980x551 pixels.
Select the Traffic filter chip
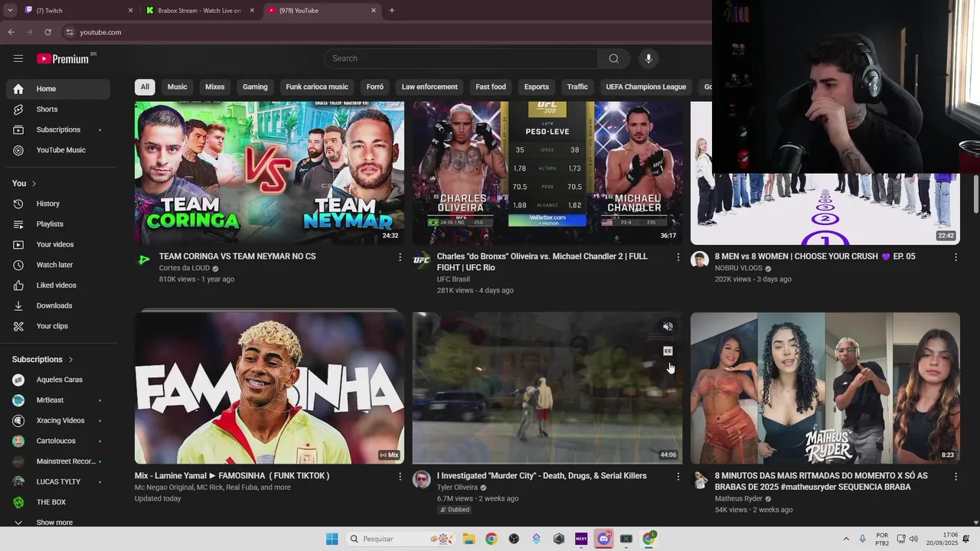click(577, 87)
